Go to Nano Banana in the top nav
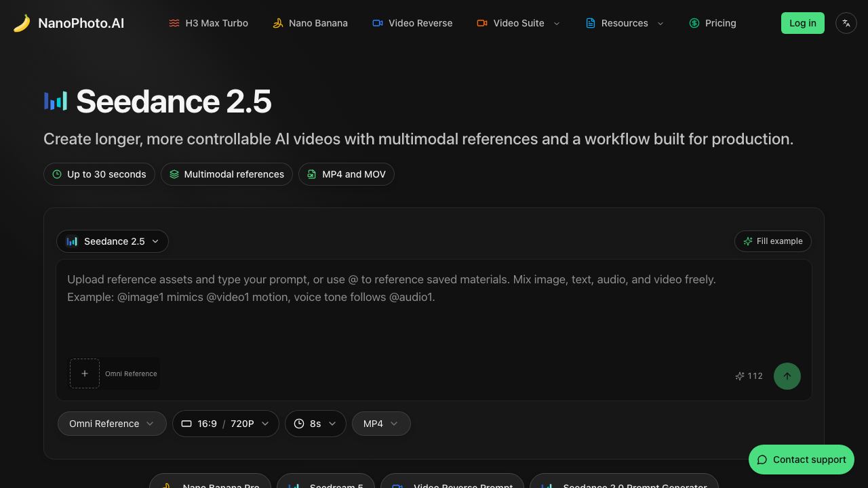 pos(310,23)
